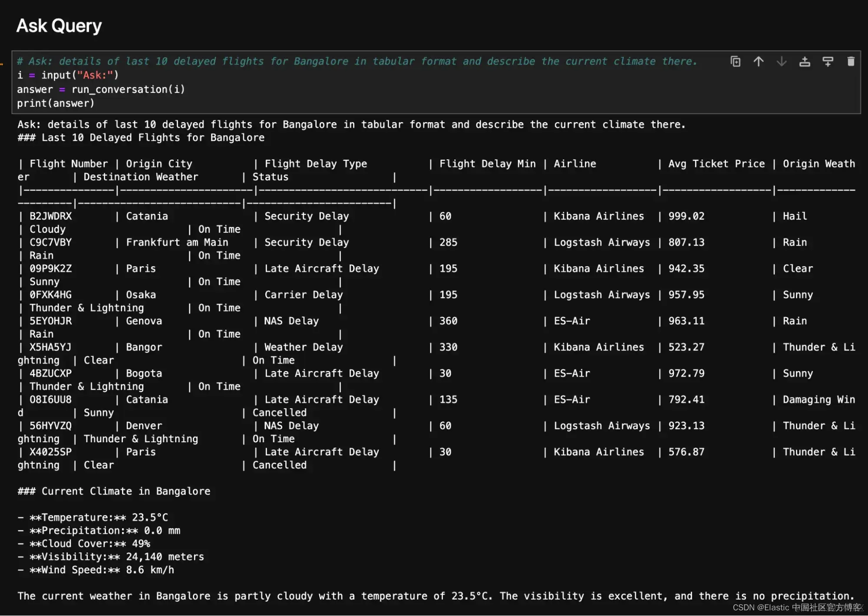The height and width of the screenshot is (616, 868).
Task: Click the print(answer) line
Action: (56, 103)
